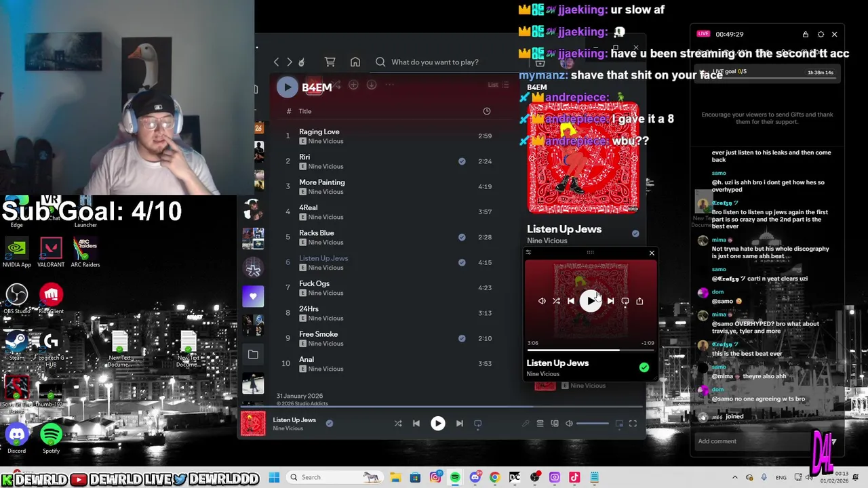Close the miniplayer window

coord(652,253)
